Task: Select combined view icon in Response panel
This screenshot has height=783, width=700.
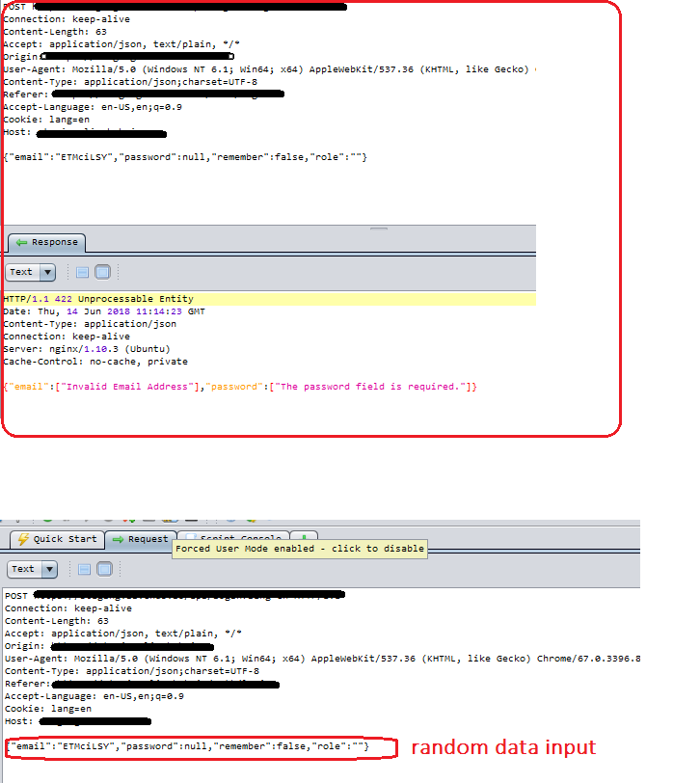Action: pos(102,272)
